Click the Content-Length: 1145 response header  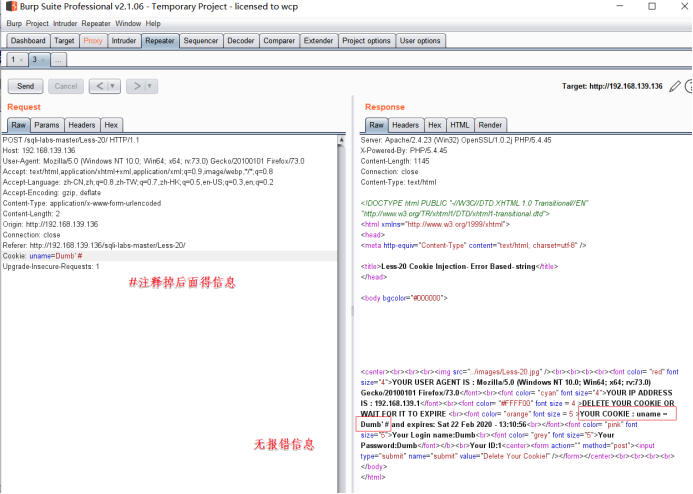[395, 161]
